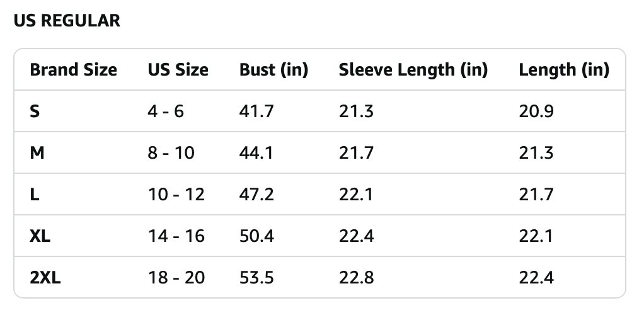Select the Length (in) column header
Image resolution: width=644 pixels, height=320 pixels.
point(564,69)
